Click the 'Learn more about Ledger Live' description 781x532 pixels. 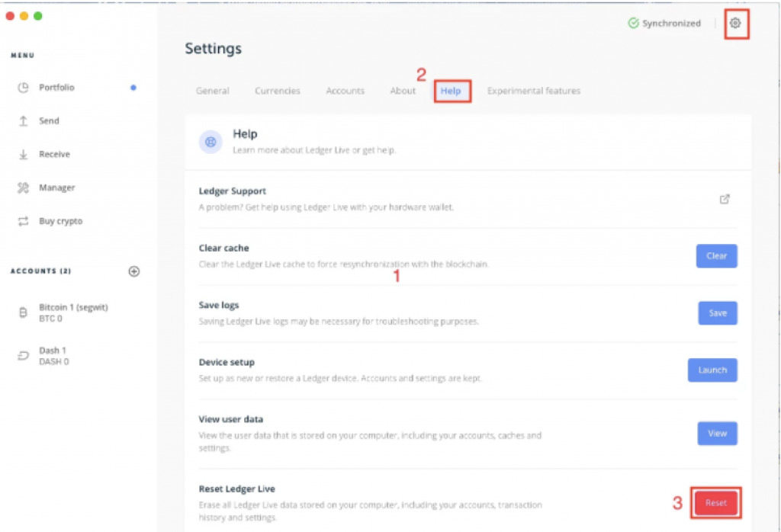point(315,150)
